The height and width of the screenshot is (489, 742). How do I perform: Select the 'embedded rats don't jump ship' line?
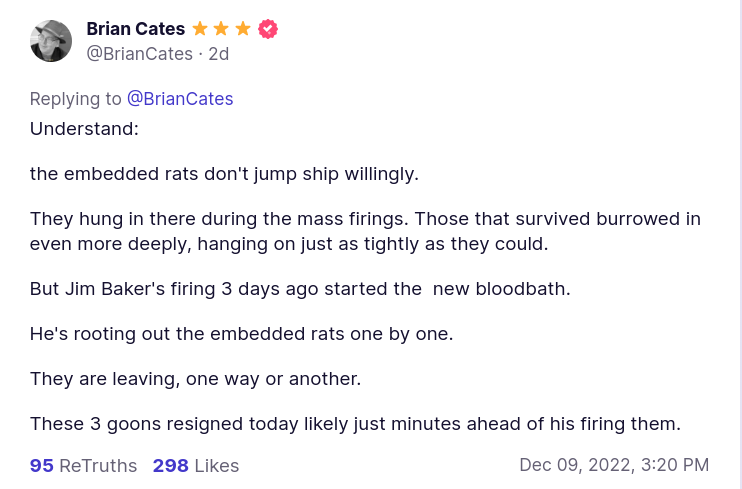[224, 174]
